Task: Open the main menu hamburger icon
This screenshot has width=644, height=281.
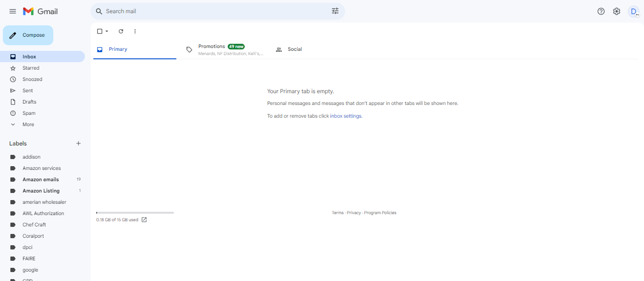Action: point(13,11)
